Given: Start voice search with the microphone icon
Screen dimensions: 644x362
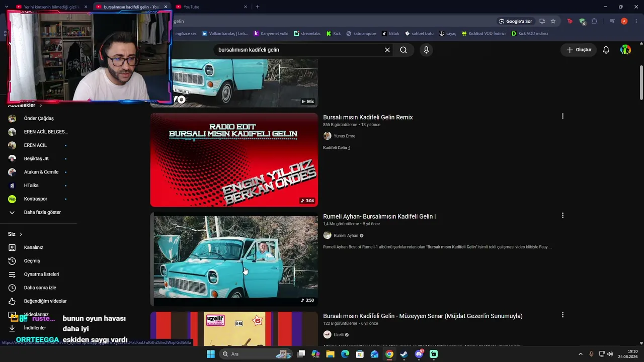Looking at the screenshot, I should 426,50.
